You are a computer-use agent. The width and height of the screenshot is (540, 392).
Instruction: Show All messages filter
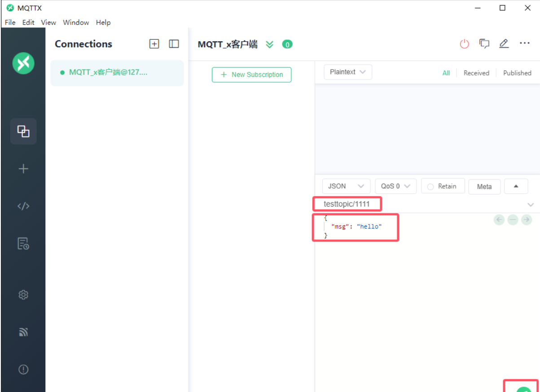click(x=446, y=73)
